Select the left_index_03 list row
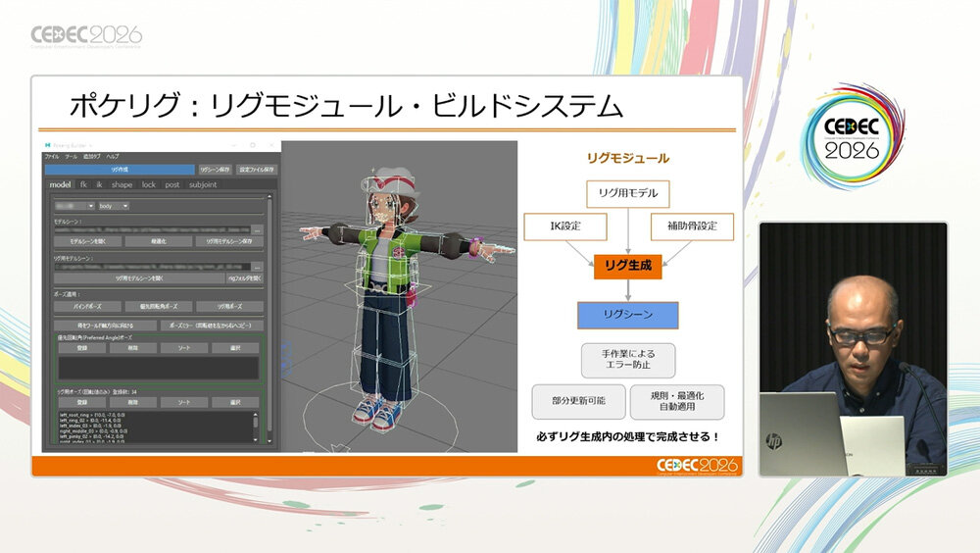Viewport: 980px width, 553px height. 90,426
